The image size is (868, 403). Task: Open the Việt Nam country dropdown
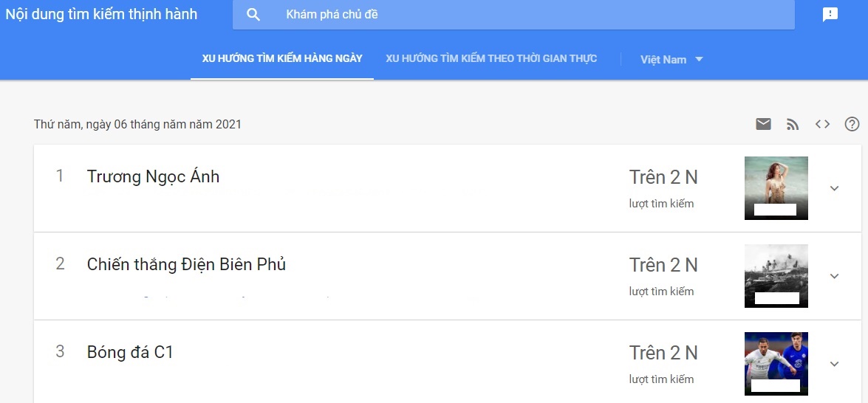[671, 59]
